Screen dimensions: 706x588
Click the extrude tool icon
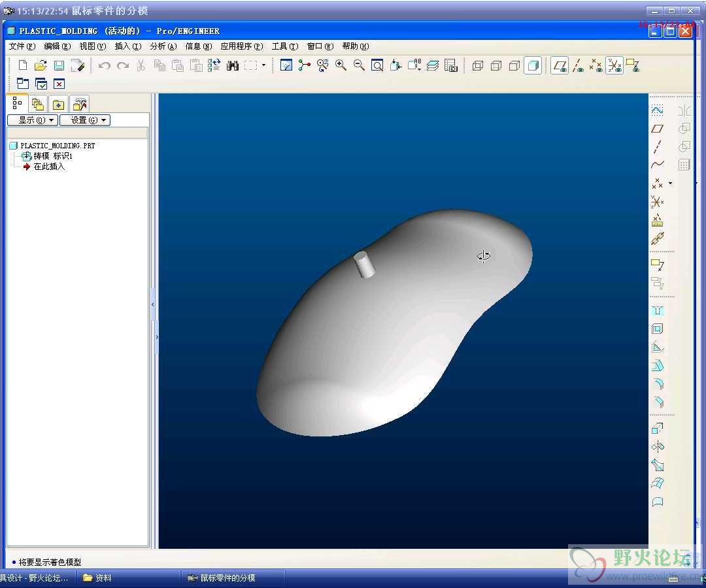pyautogui.click(x=658, y=429)
